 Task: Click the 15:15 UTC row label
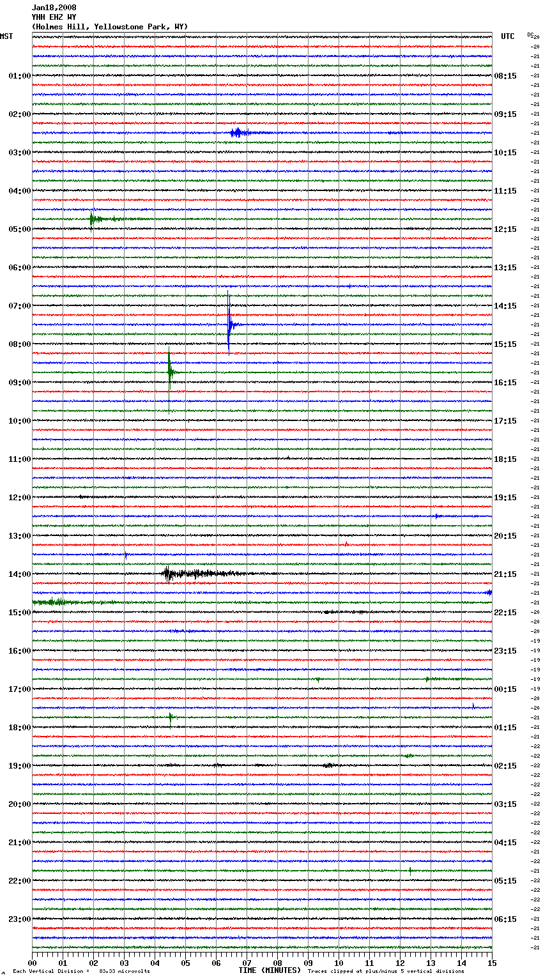(x=505, y=344)
